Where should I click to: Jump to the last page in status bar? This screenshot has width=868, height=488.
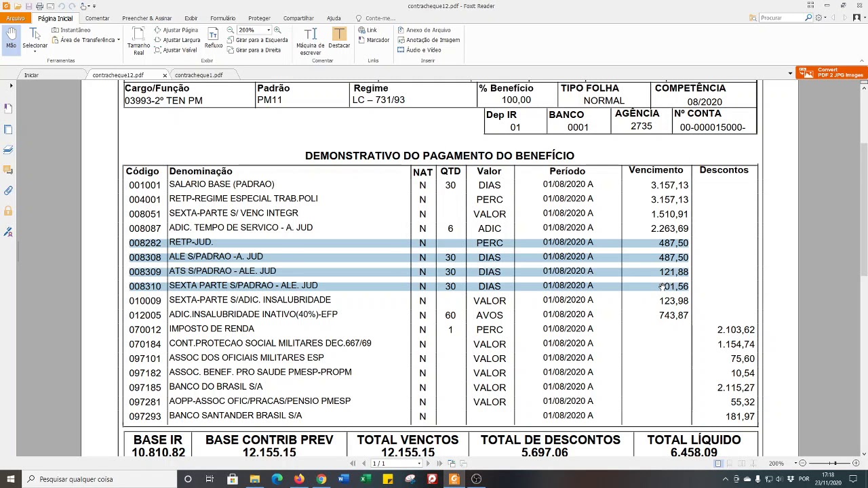click(439, 464)
